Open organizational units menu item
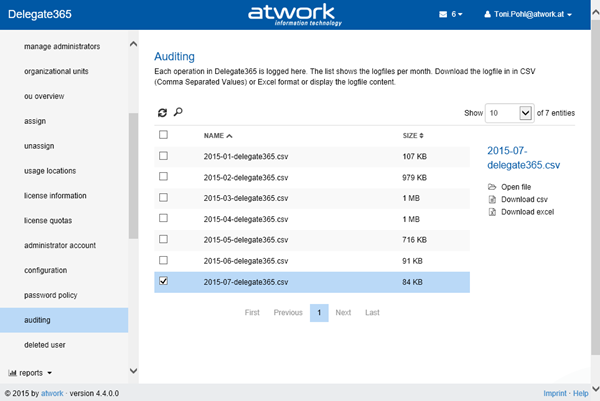Viewport: 600px width, 401px height. point(56,71)
